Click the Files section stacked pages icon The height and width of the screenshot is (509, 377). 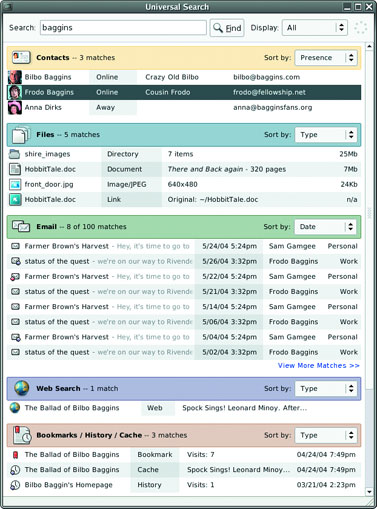tap(21, 135)
